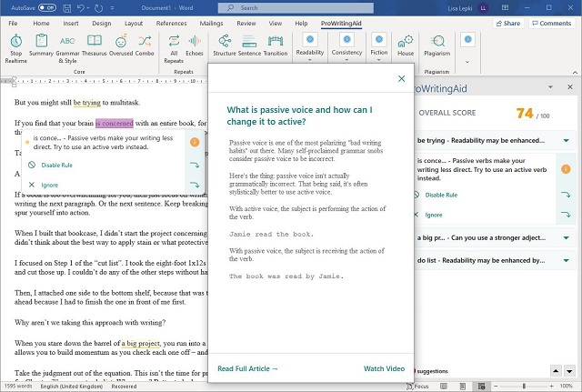Open the Readability report menu
582x392 pixels.
[310, 47]
